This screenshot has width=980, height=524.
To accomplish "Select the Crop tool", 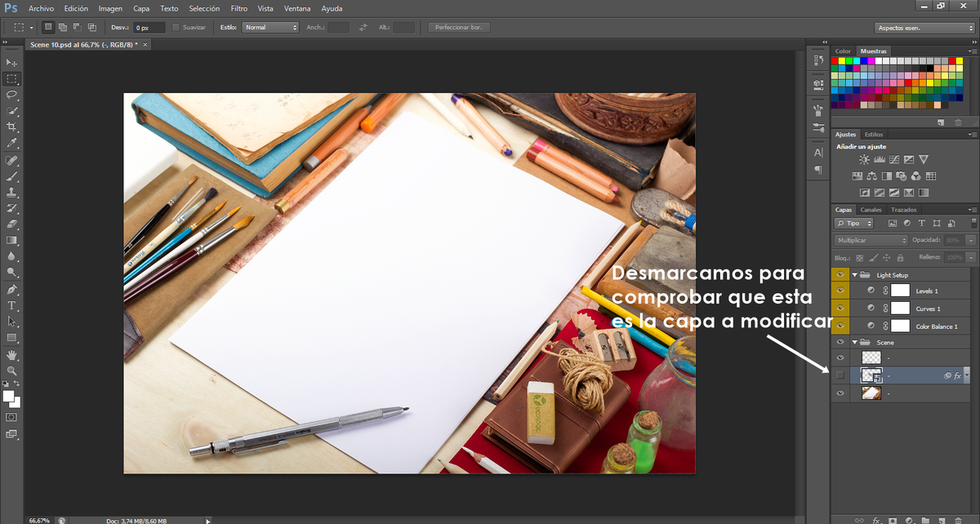I will (x=11, y=125).
